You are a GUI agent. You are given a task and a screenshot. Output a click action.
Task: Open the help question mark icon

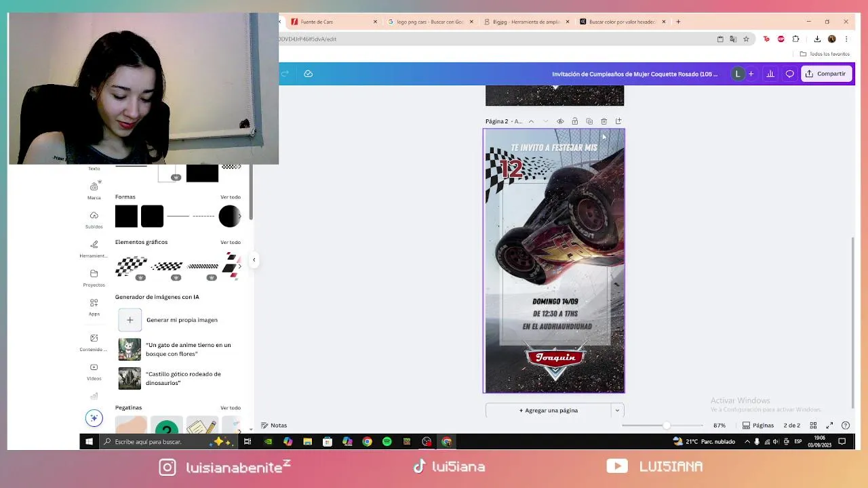pyautogui.click(x=846, y=426)
